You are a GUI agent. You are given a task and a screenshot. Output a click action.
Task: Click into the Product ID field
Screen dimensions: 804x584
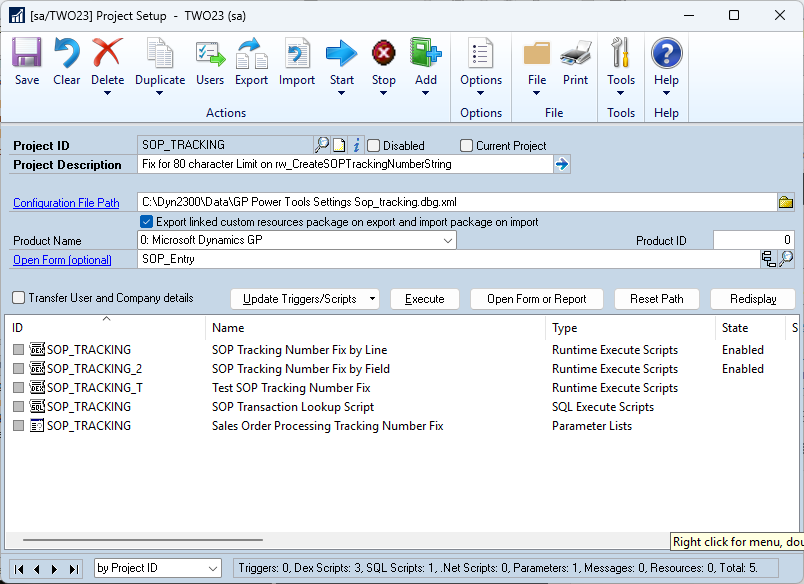[x=754, y=240]
